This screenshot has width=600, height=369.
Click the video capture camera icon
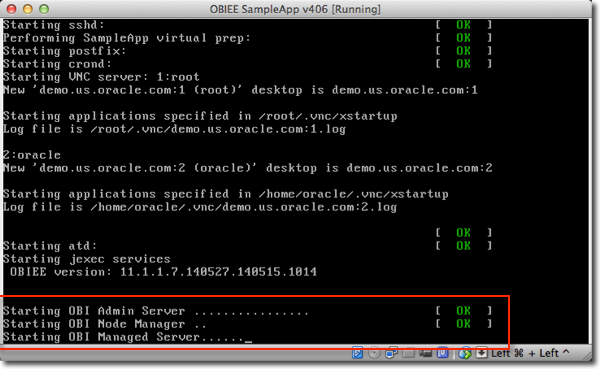(426, 353)
